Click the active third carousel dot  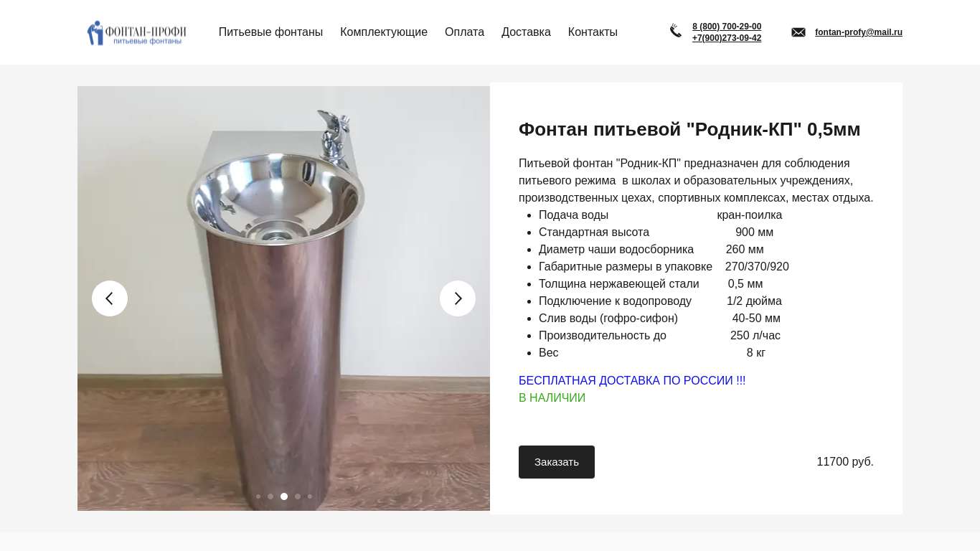(284, 496)
